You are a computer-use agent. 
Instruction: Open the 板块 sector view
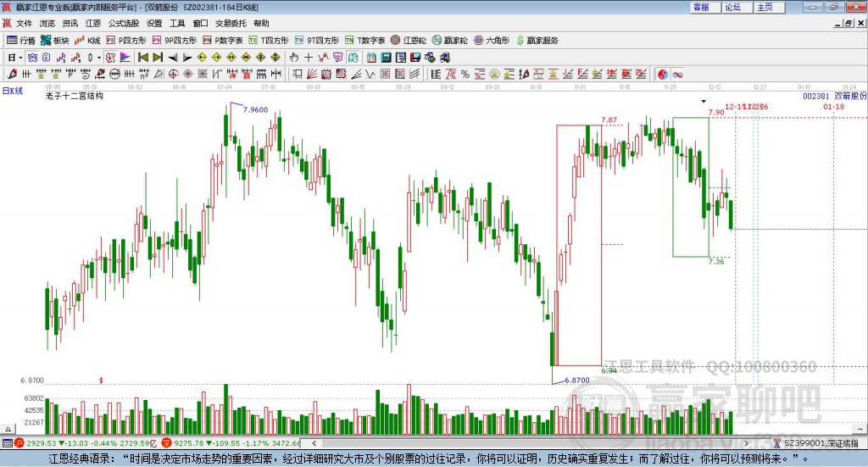55,41
